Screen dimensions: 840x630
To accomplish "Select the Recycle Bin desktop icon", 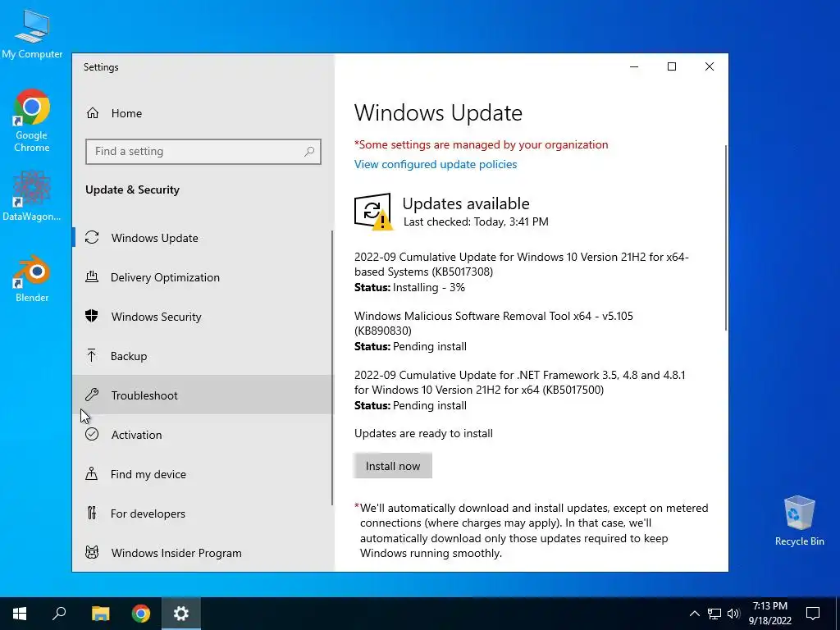I will [x=799, y=521].
